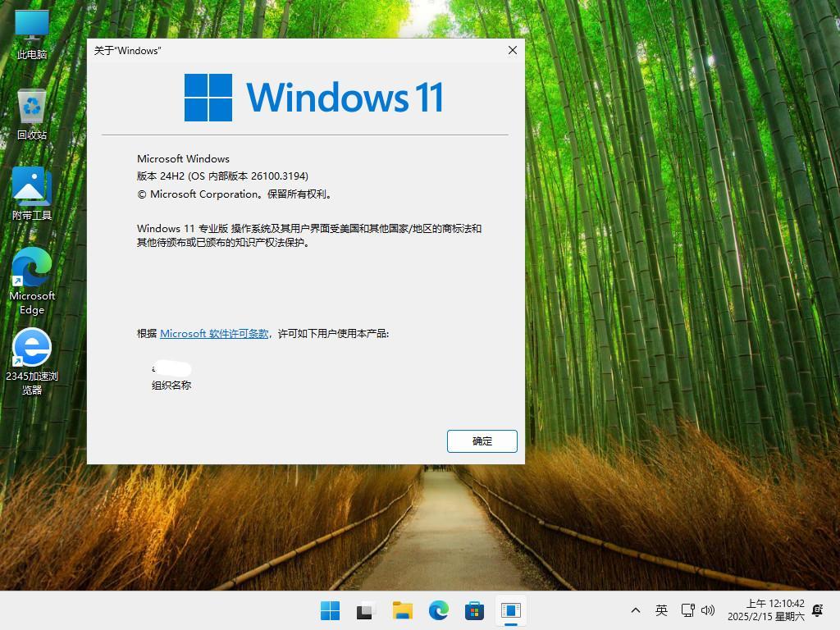Click the 关于"Windows" title bar text
The height and width of the screenshot is (630, 840).
127,50
